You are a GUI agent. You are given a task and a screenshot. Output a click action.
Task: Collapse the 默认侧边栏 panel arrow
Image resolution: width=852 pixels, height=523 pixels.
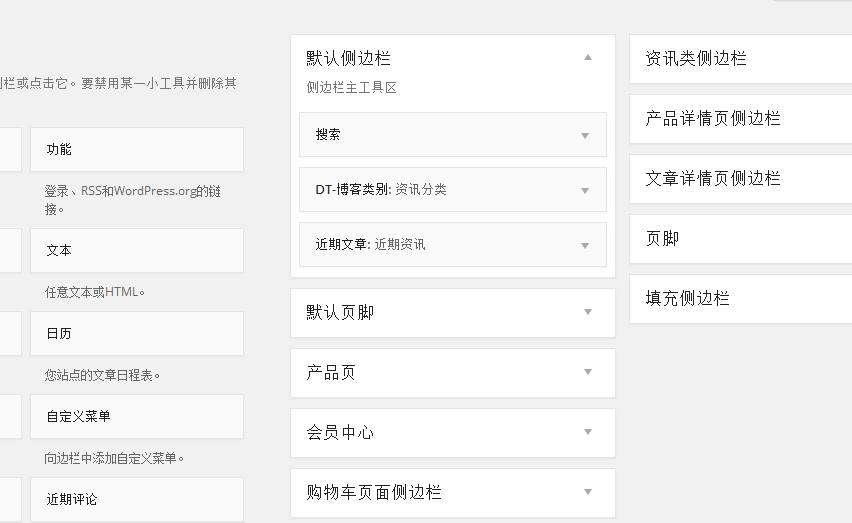587,58
